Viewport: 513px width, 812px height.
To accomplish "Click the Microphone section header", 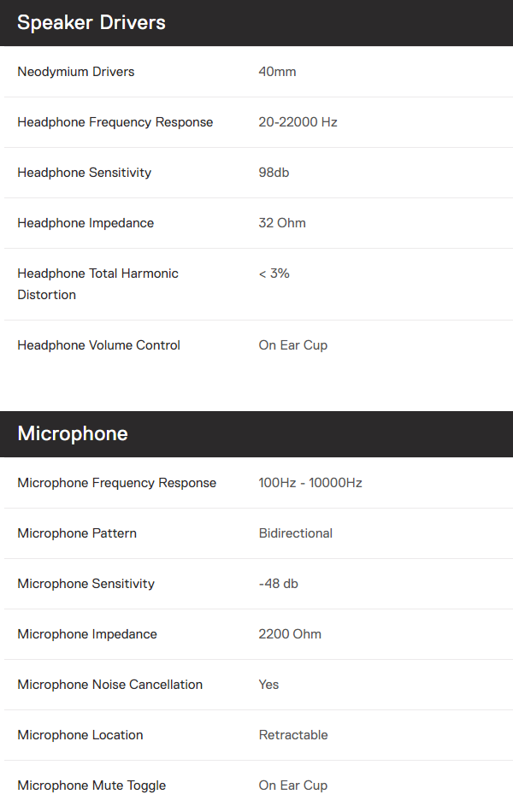I will tap(256, 434).
